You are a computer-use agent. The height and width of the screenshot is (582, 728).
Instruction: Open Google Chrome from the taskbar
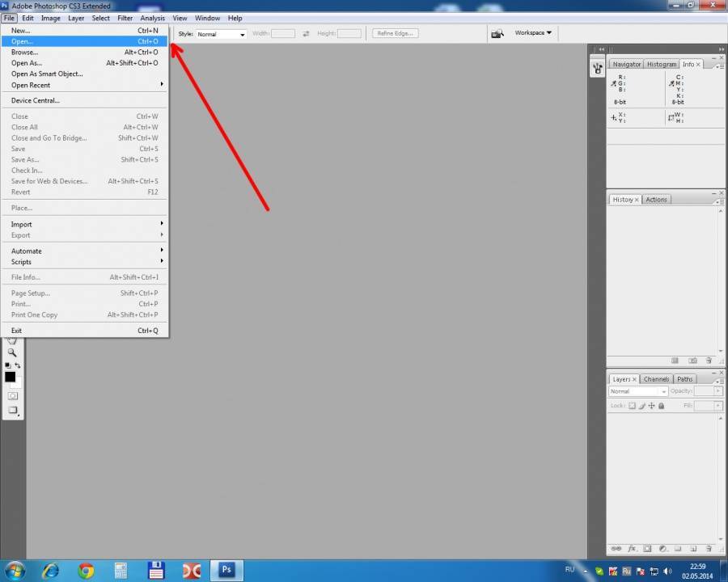click(86, 571)
